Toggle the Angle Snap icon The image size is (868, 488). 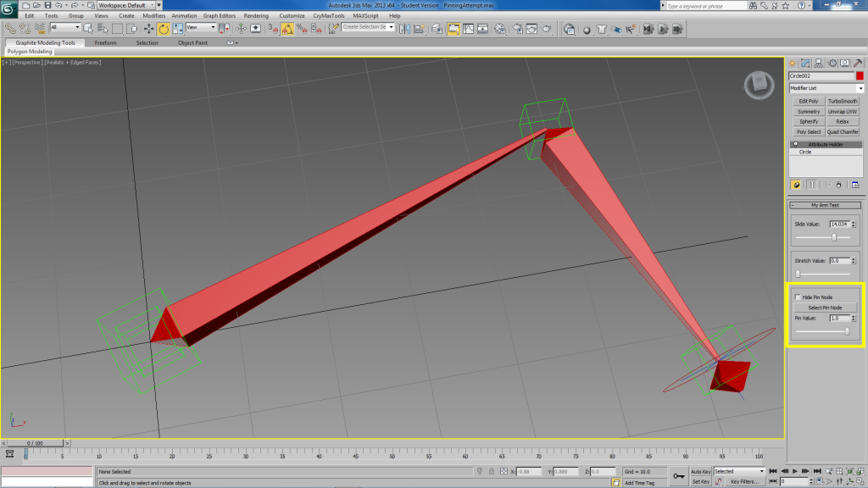coord(288,28)
